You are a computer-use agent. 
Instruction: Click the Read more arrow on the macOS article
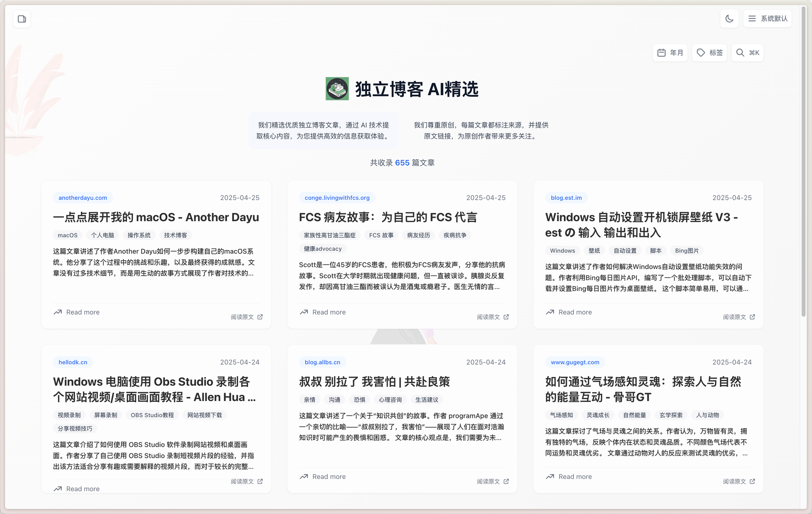tap(58, 312)
